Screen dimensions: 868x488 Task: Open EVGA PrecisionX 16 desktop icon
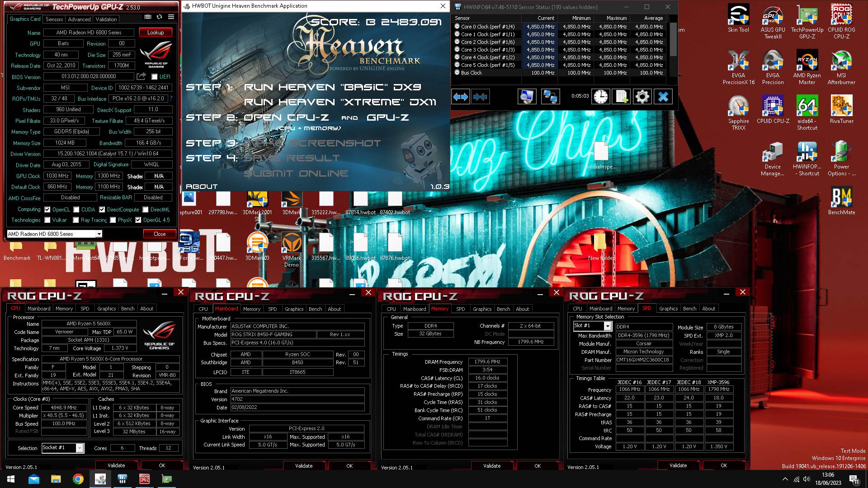click(738, 67)
